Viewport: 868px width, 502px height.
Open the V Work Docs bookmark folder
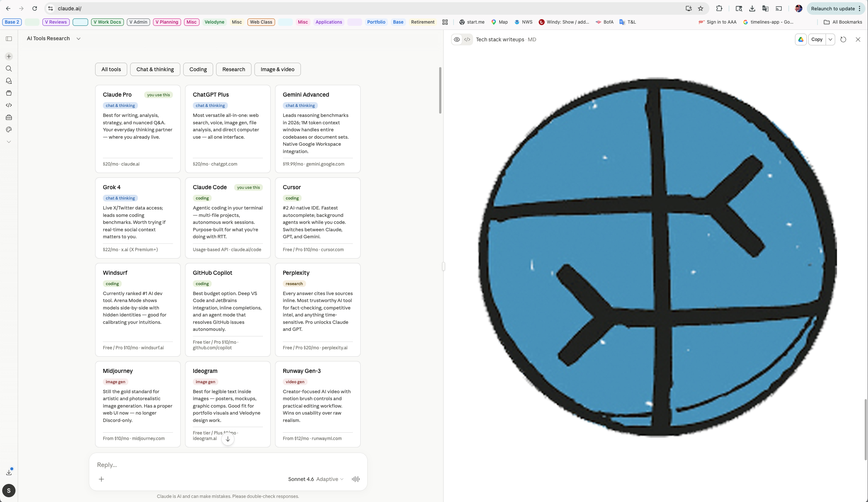click(x=107, y=22)
